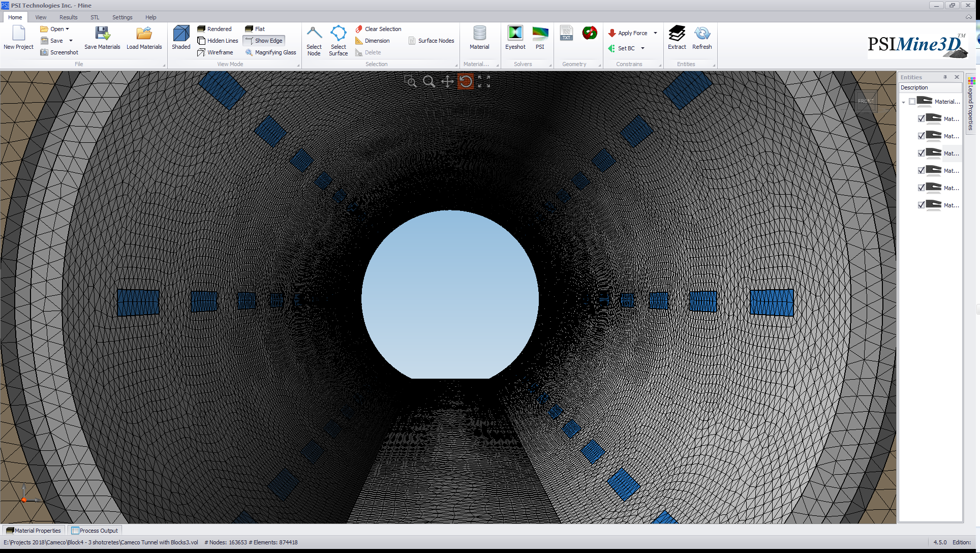980x553 pixels.
Task: Open the Help ribbon tab
Action: click(151, 17)
